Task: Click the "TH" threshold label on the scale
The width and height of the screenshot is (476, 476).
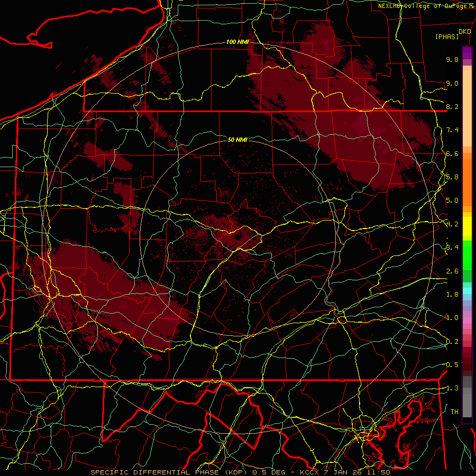Action: pyautogui.click(x=454, y=412)
